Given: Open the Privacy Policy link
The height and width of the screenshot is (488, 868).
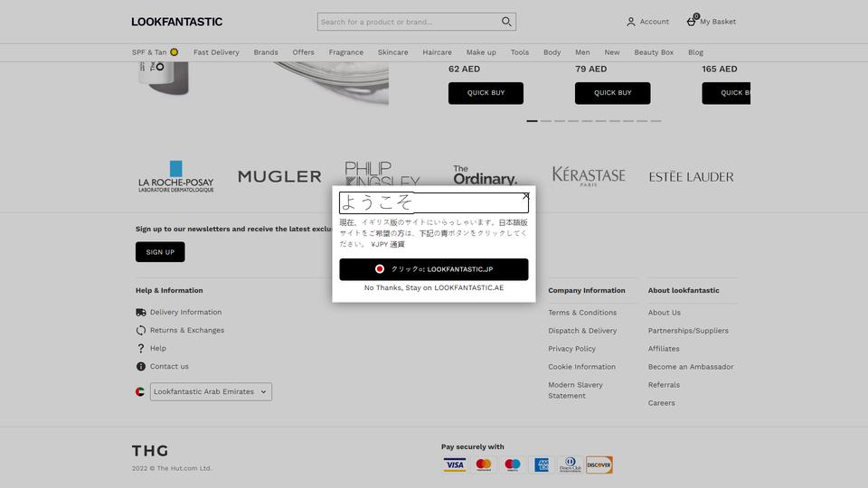Looking at the screenshot, I should coord(571,349).
